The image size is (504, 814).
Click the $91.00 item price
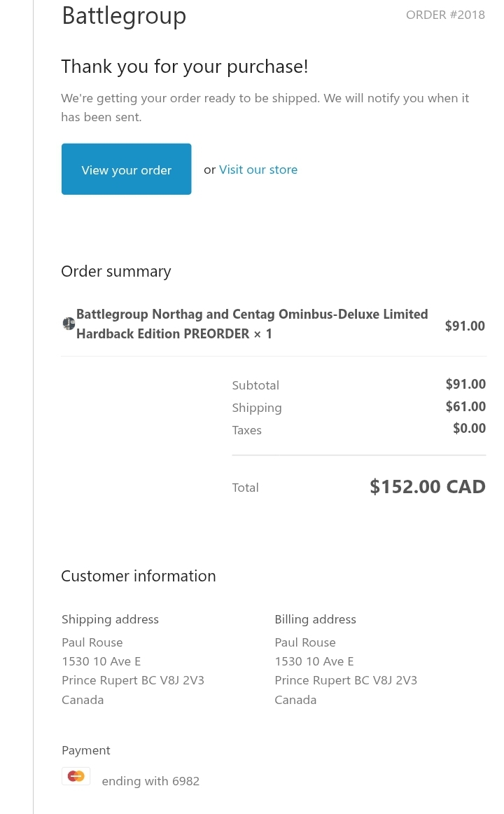(465, 326)
